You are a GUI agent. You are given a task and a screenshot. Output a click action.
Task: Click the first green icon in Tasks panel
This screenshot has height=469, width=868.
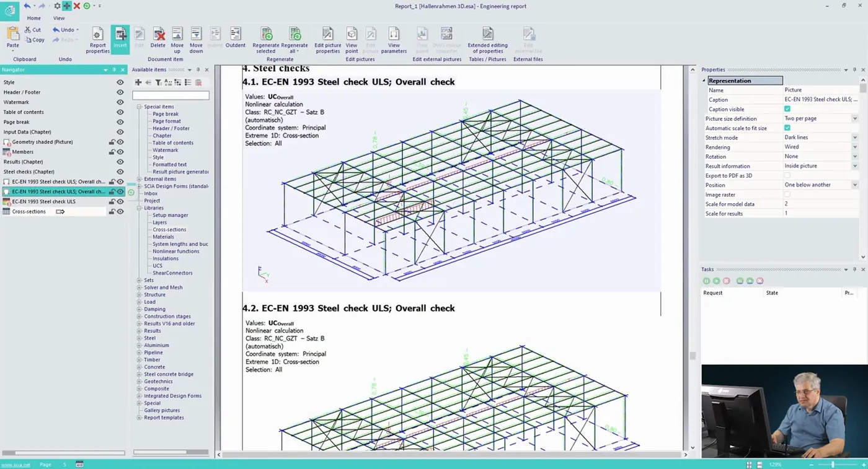pyautogui.click(x=706, y=281)
